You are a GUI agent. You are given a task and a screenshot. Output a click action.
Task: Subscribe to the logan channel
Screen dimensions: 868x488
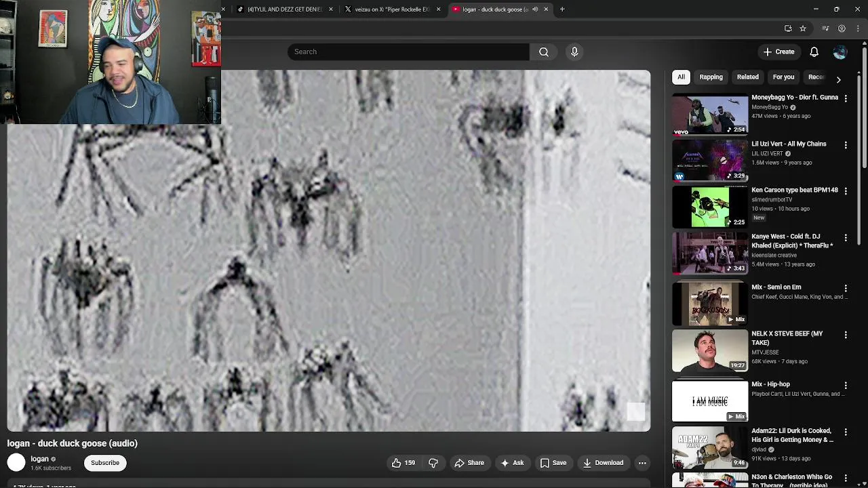click(105, 463)
